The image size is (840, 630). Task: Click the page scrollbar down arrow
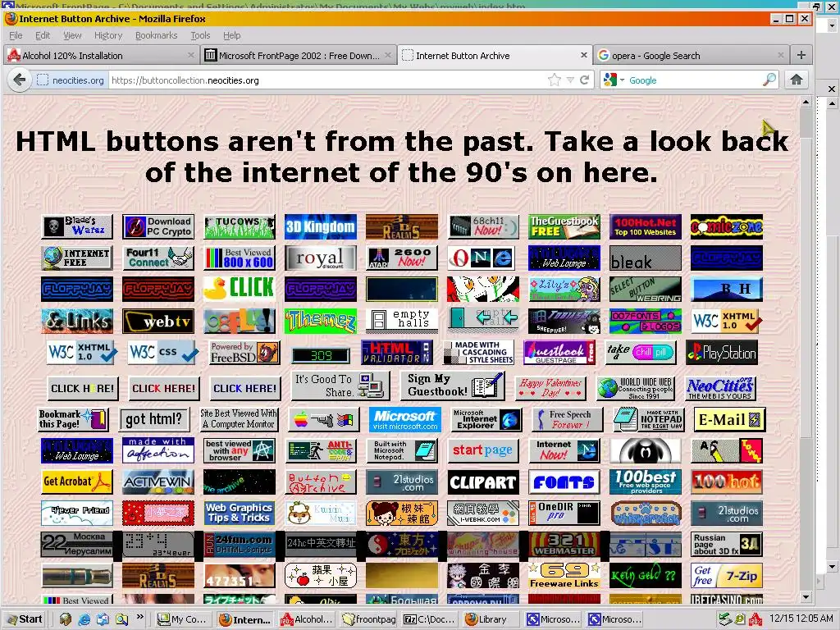tap(806, 597)
